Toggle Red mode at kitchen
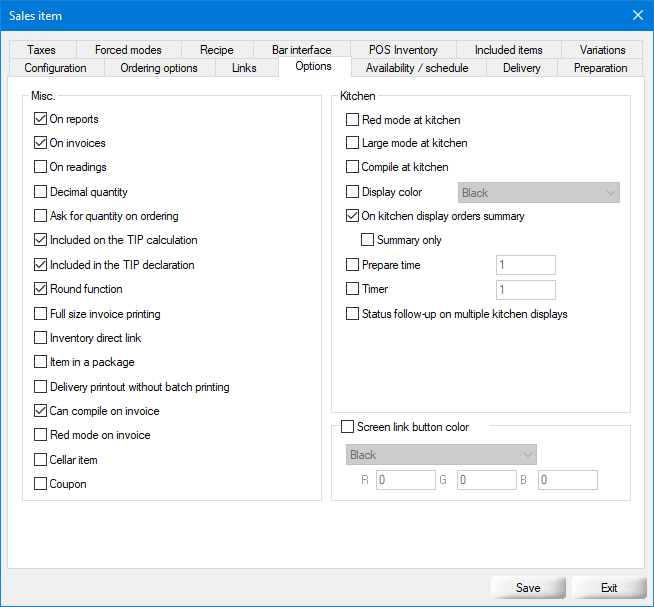 pos(353,119)
